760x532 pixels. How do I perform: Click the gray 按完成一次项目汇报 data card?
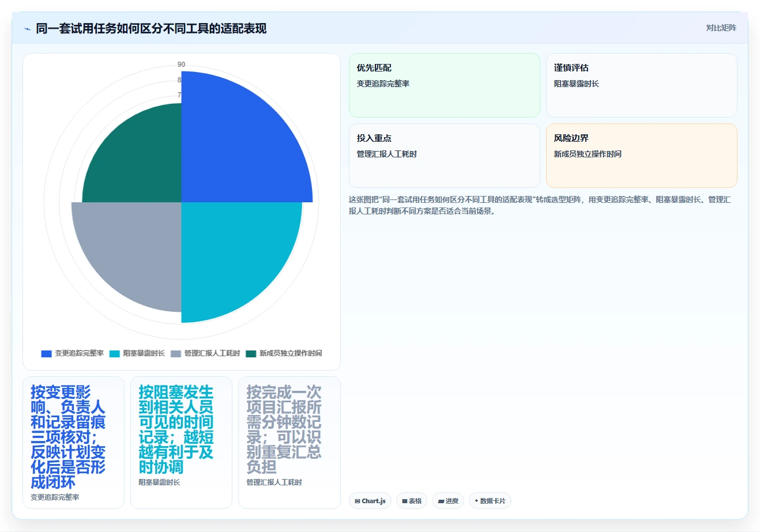point(289,443)
